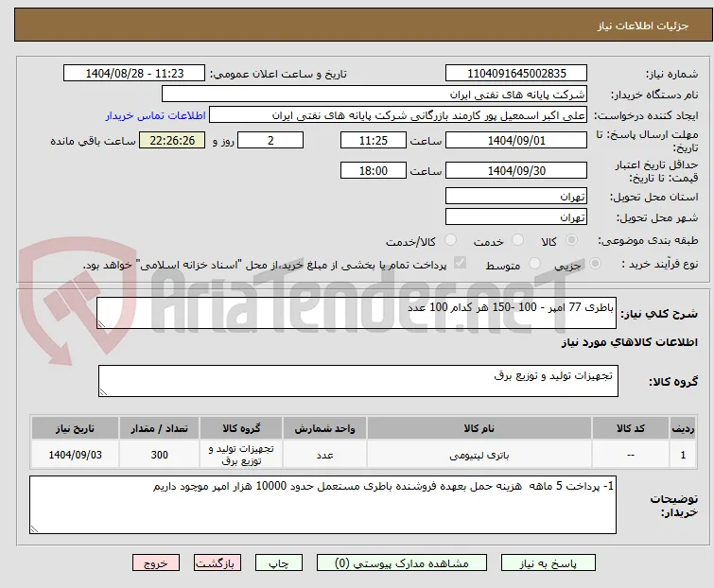Click the شرح کلی نیاز text area

(357, 313)
